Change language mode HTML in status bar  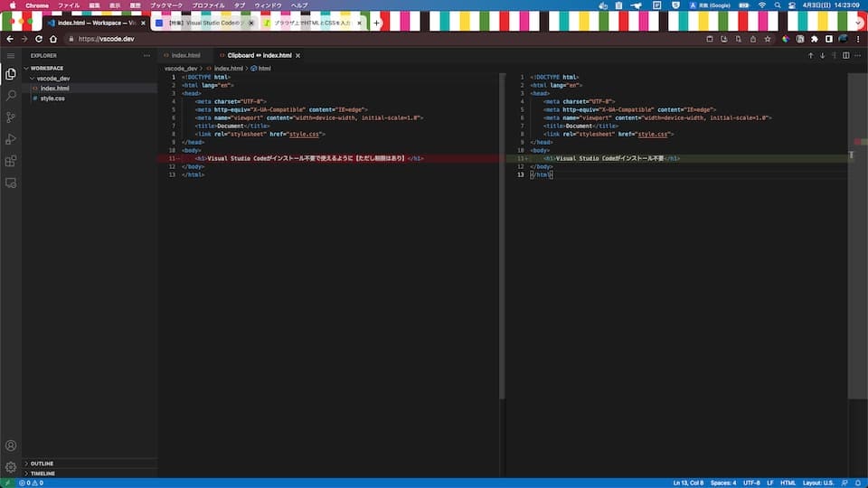(788, 483)
